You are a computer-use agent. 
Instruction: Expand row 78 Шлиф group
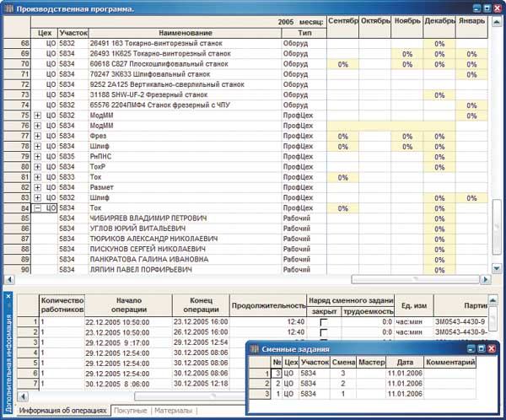pos(37,146)
